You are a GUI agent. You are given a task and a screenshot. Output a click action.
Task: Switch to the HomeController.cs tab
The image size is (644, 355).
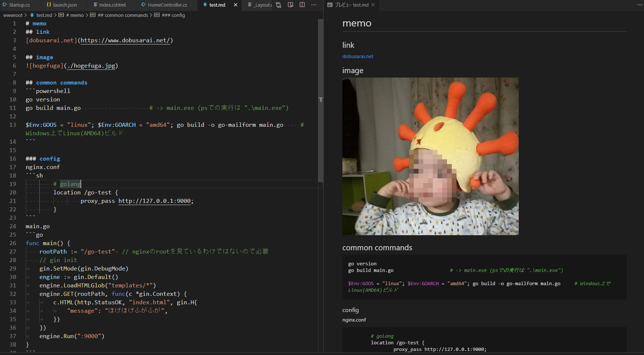tap(167, 5)
